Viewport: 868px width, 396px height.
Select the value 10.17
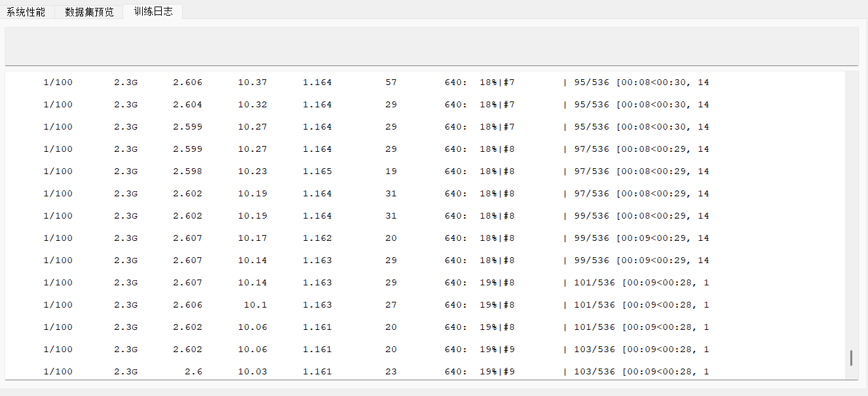252,238
